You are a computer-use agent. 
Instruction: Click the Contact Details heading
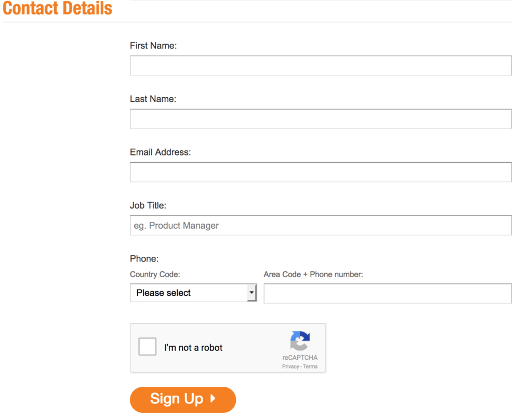(58, 8)
